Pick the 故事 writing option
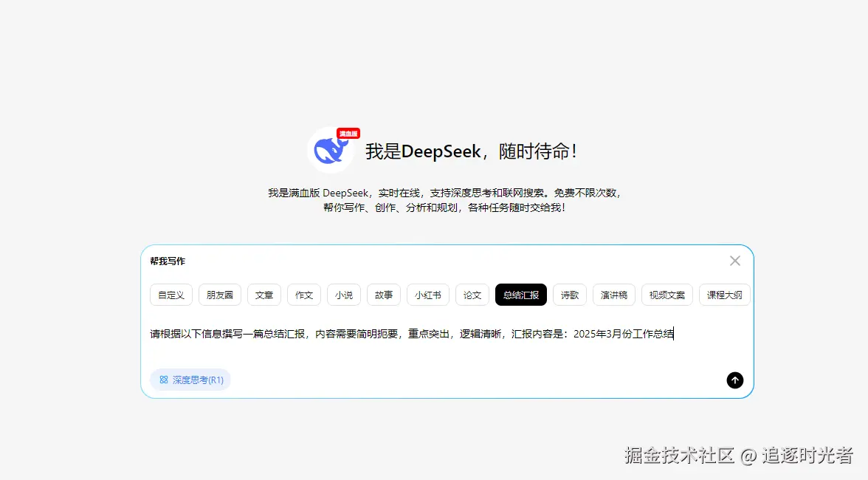This screenshot has height=480, width=868. pyautogui.click(x=384, y=295)
